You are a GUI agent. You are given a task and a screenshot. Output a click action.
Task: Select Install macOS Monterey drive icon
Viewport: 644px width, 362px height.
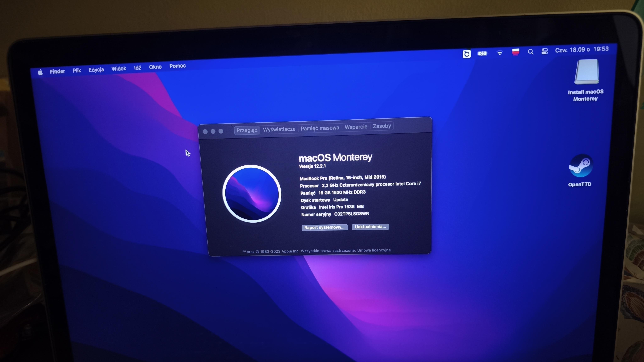587,72
